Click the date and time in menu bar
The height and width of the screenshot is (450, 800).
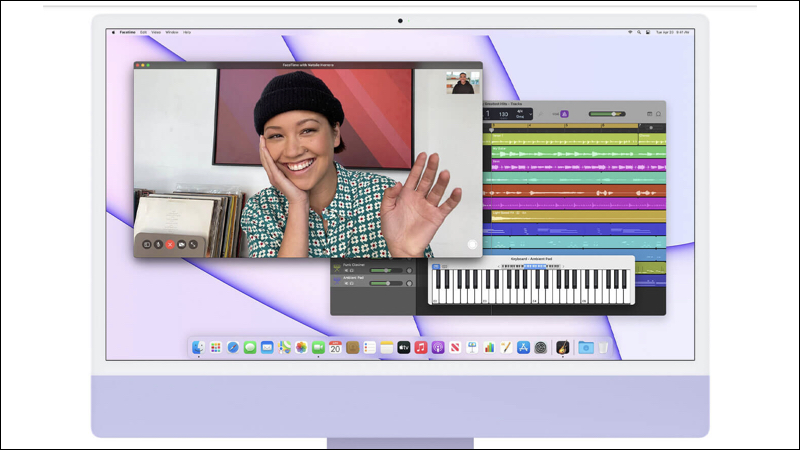[672, 32]
